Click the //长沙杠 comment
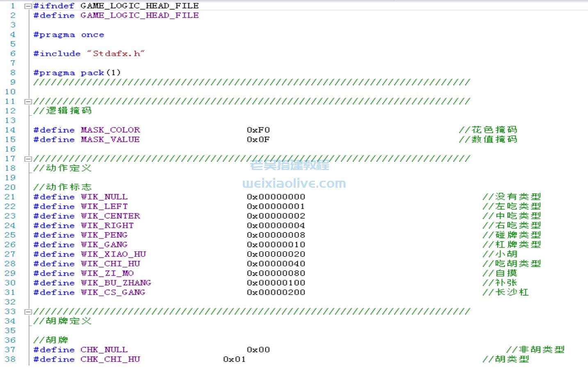 click(505, 293)
